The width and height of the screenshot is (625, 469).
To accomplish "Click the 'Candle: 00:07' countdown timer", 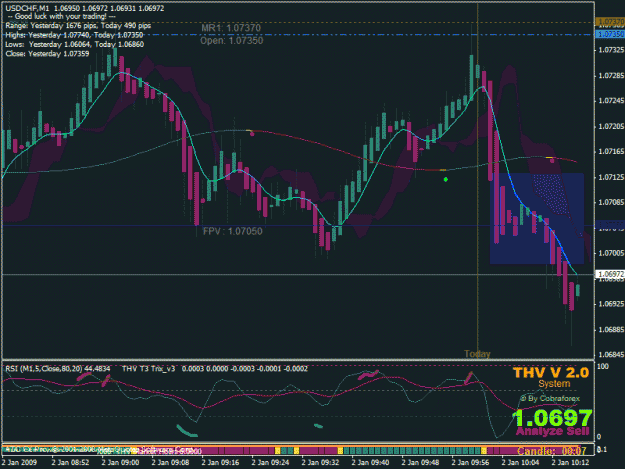I will pyautogui.click(x=552, y=451).
